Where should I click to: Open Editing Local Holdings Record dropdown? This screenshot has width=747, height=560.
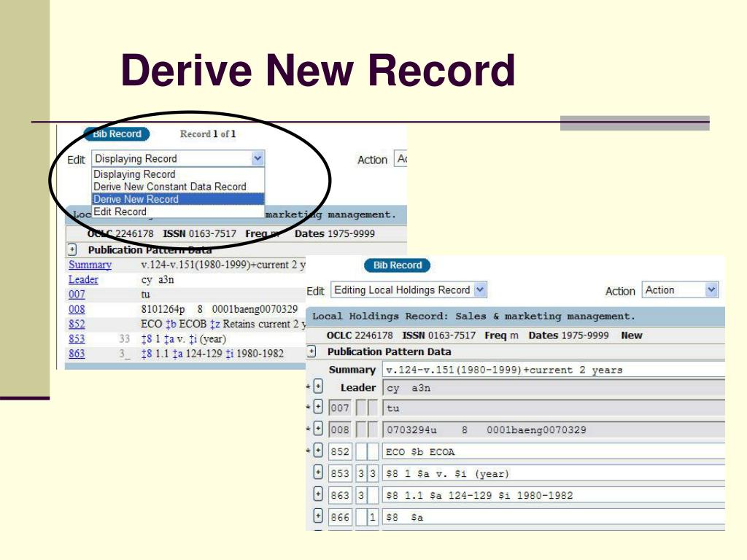[409, 289]
